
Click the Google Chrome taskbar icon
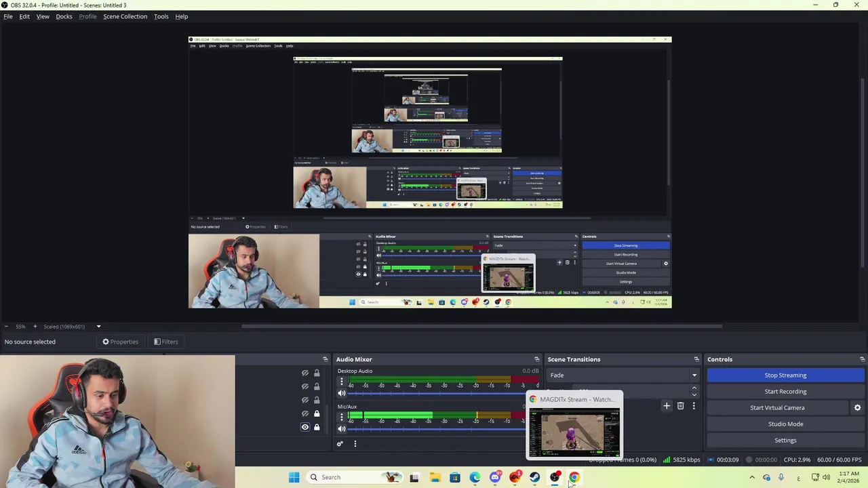pyautogui.click(x=574, y=477)
